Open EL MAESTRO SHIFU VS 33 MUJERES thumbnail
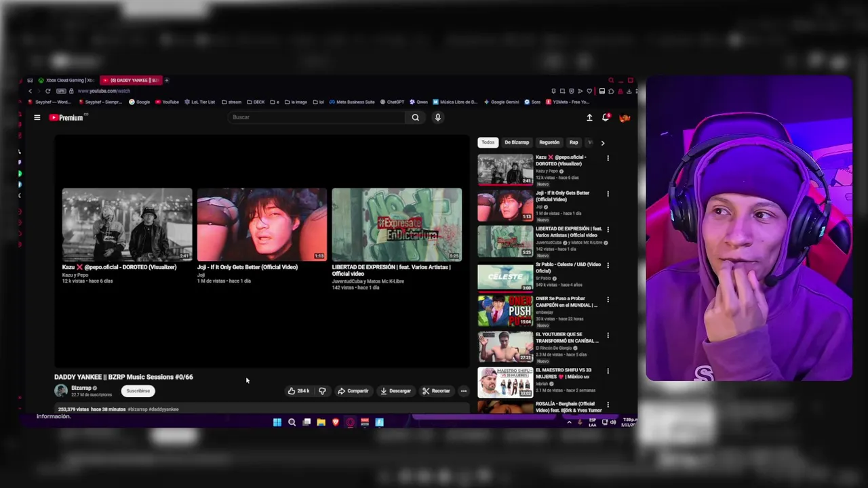The image size is (868, 488). tap(505, 383)
